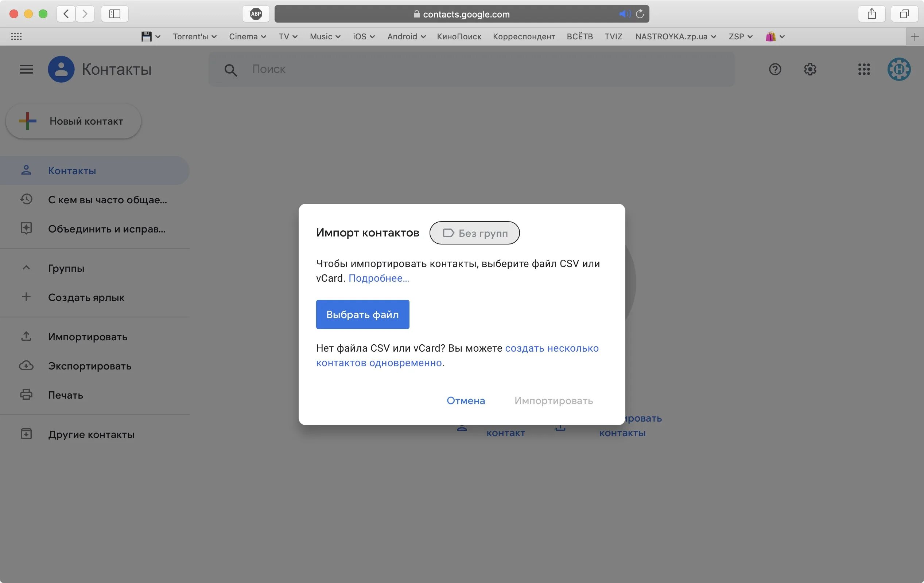Follow the Подробнее… link
Viewport: 924px width, 583px height.
(x=378, y=278)
